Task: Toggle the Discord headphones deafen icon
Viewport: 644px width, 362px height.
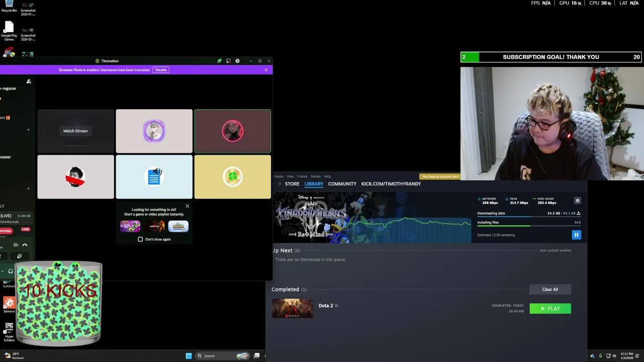Action: (x=11, y=271)
